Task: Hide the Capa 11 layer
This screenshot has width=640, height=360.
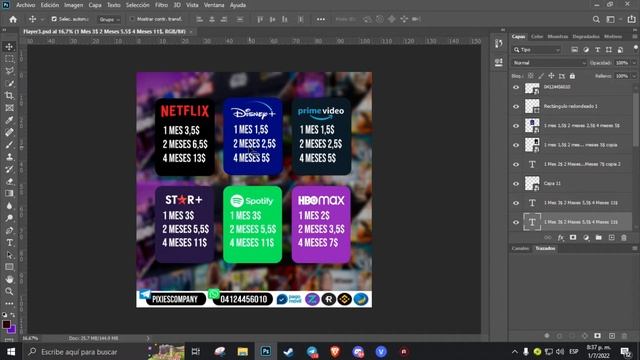Action: tap(516, 184)
